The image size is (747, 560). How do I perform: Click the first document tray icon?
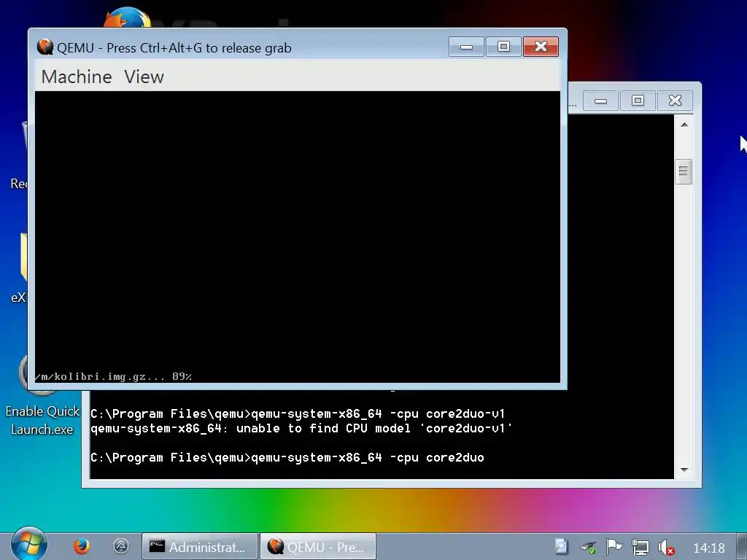coord(561,547)
